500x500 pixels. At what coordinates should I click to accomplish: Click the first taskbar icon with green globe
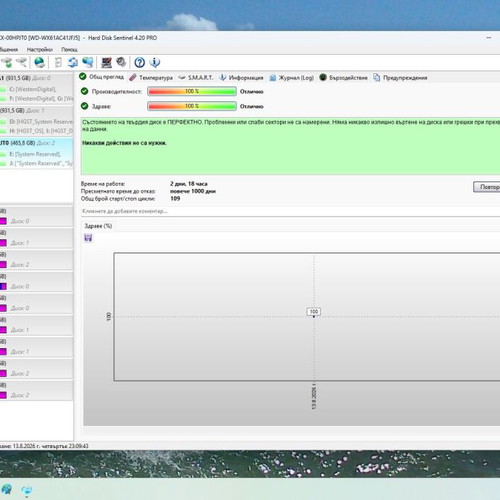7,490
